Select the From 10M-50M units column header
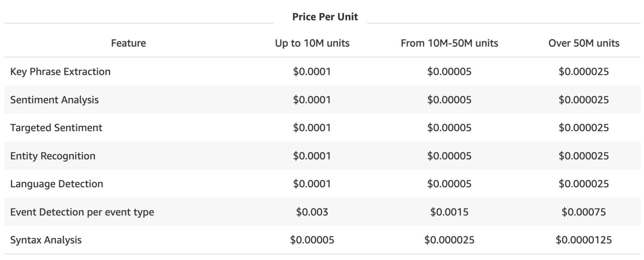The image size is (644, 260). point(449,43)
